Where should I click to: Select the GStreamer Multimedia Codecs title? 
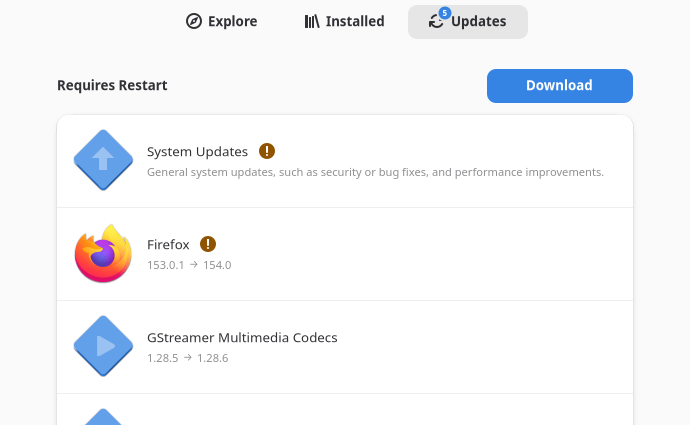pyautogui.click(x=242, y=337)
